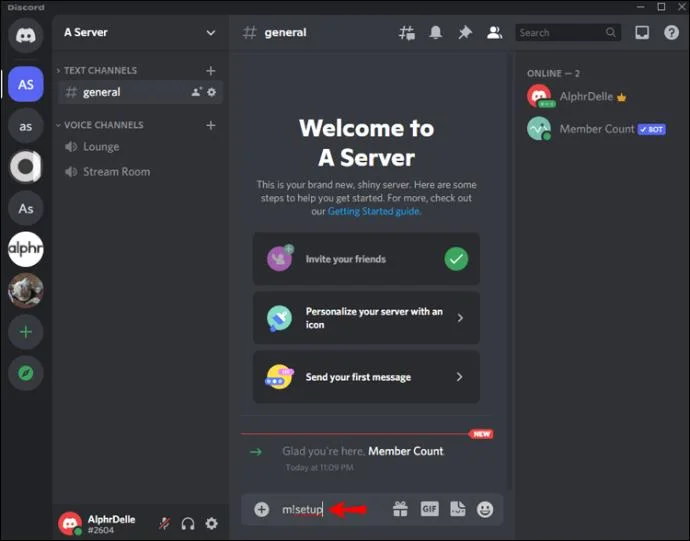Viewport: 690px width, 541px height.
Task: Click the message text box
Action: point(333,509)
